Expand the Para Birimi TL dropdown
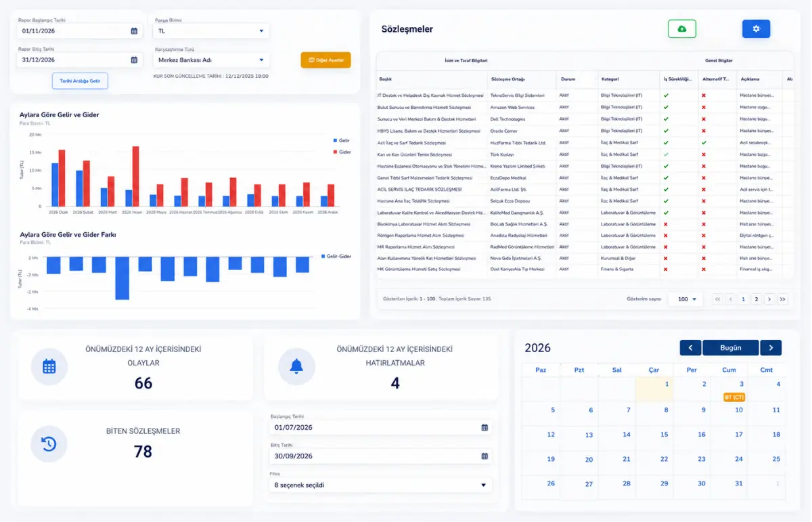This screenshot has height=522, width=812. 211,31
